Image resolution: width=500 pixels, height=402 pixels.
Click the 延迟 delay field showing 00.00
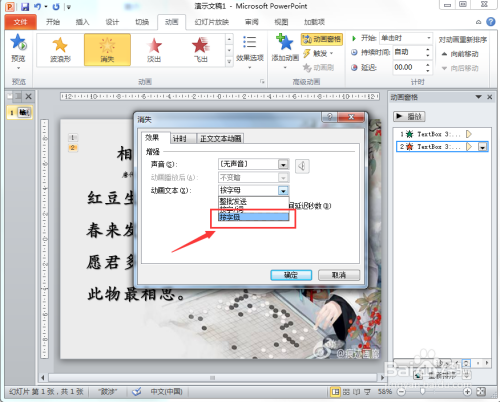pos(409,67)
